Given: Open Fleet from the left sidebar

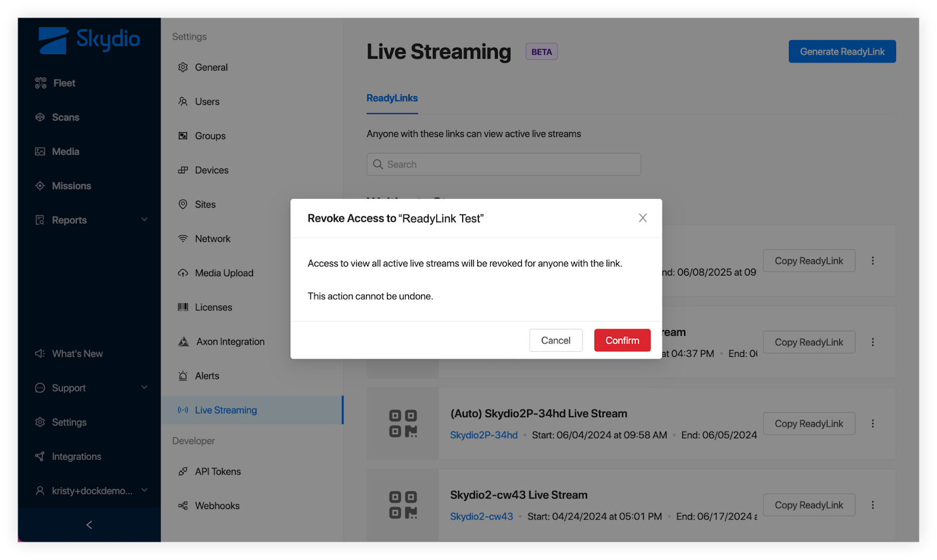Looking at the screenshot, I should coord(64,83).
